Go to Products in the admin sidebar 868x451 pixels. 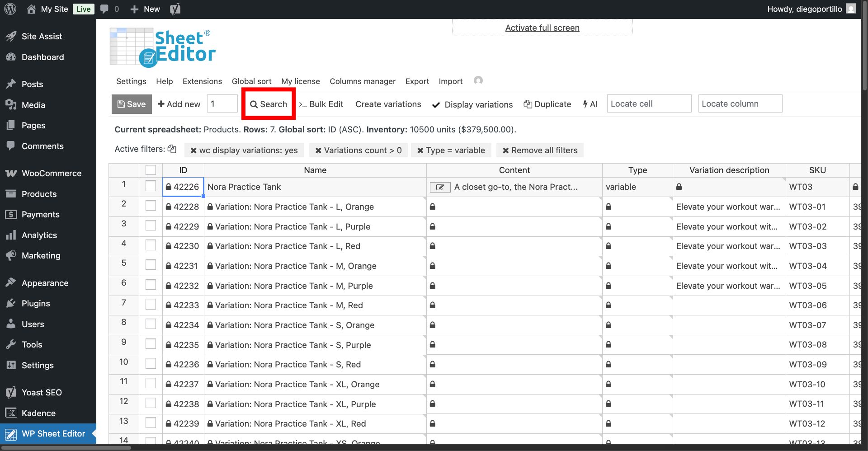click(39, 194)
